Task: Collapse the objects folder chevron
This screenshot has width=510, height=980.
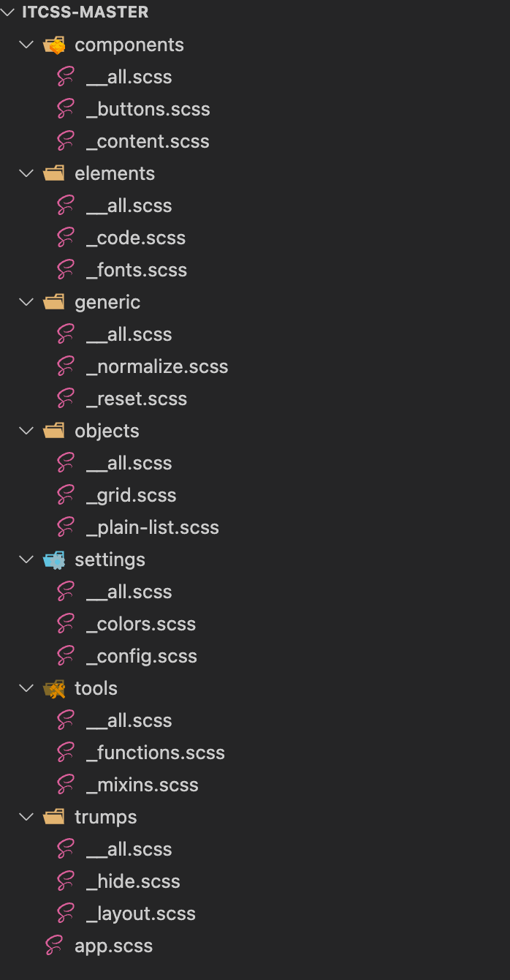Action: pyautogui.click(x=27, y=431)
